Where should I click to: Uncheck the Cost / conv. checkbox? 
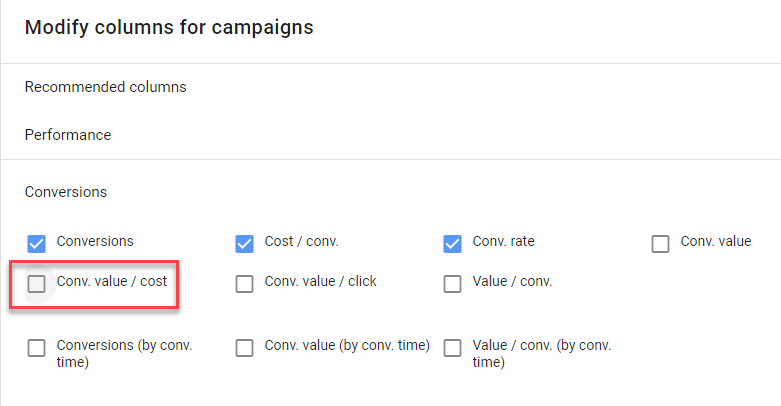(x=245, y=243)
